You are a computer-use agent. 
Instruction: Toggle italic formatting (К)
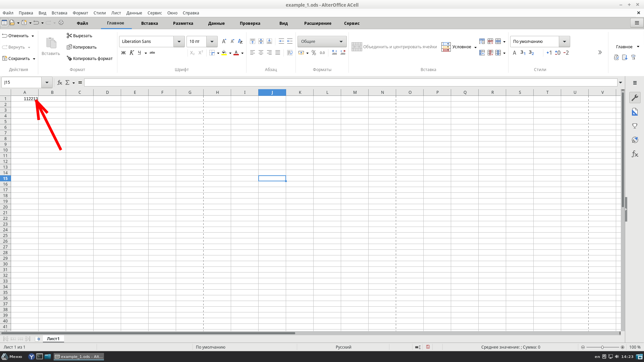point(131,53)
